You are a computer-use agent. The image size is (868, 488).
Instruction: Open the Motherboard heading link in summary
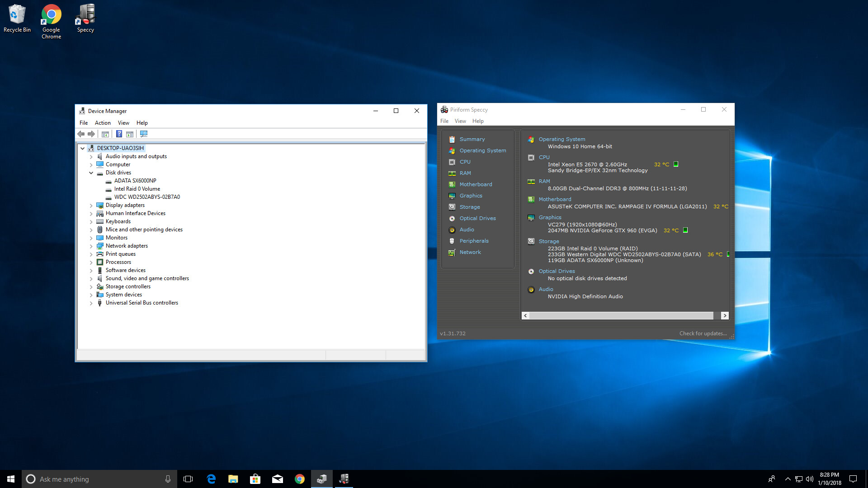point(555,199)
